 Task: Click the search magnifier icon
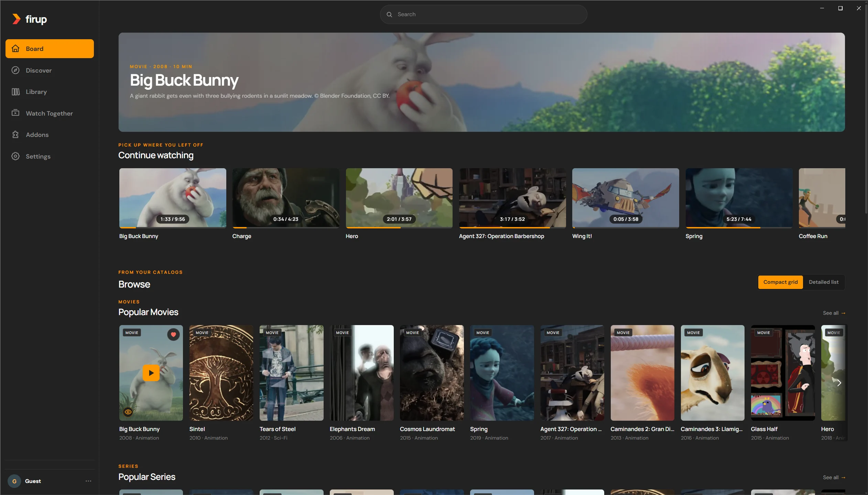pos(389,14)
